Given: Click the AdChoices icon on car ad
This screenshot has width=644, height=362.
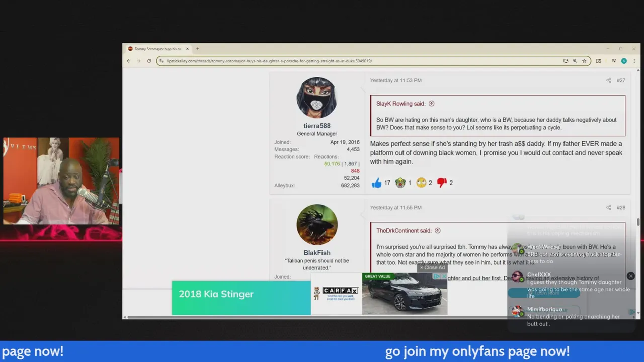Looking at the screenshot, I should coord(437,276).
